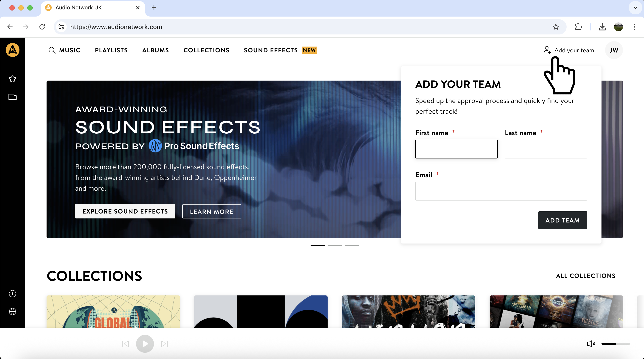Open the Chrome three-dot menu
This screenshot has height=359, width=644.
(x=634, y=27)
